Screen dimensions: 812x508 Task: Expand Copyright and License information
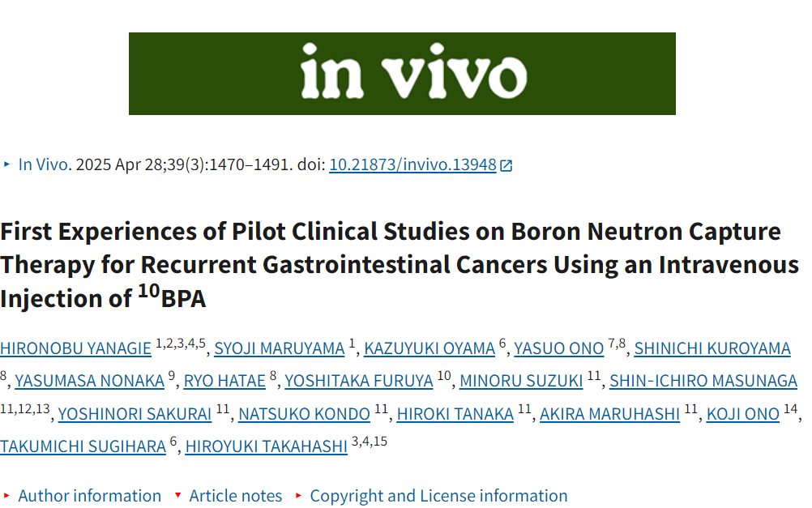click(x=438, y=496)
